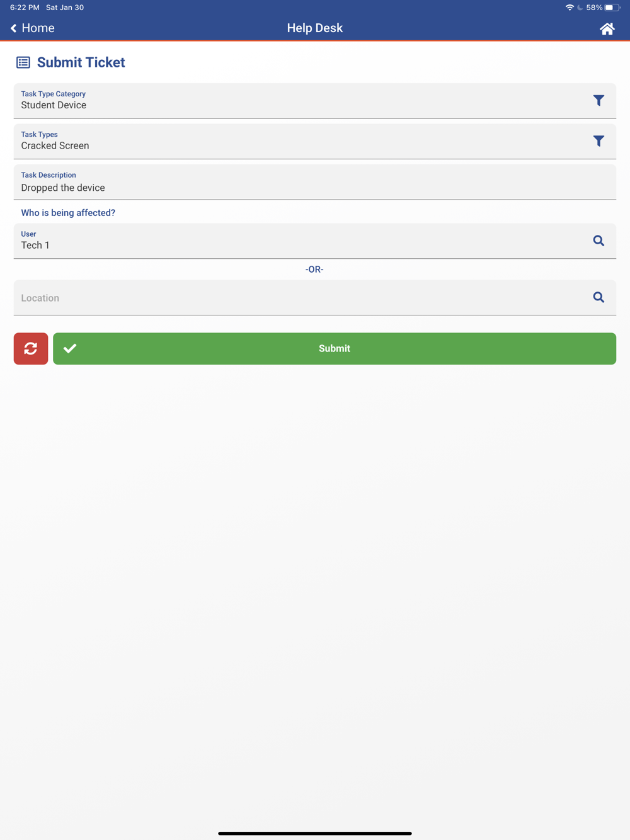Open Task Type Category filter icon
The height and width of the screenshot is (840, 630).
tap(598, 101)
